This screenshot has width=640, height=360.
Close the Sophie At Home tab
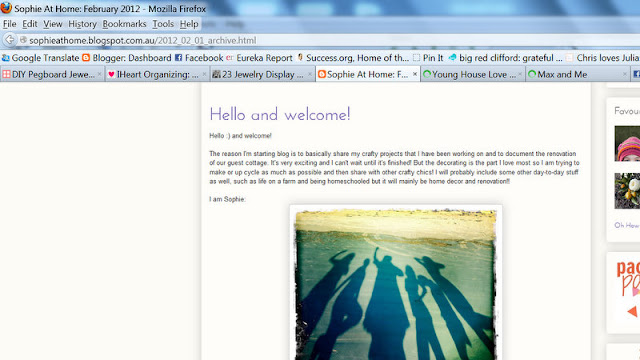(x=415, y=74)
